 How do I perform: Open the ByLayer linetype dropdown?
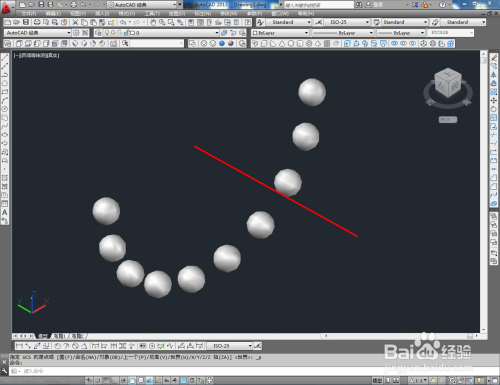342,33
